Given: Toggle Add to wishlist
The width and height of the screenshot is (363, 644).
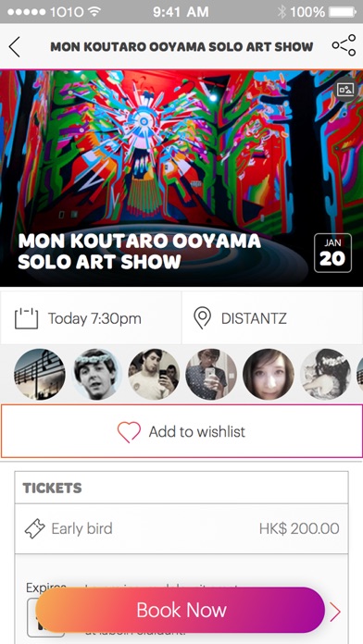Looking at the screenshot, I should coord(181,431).
